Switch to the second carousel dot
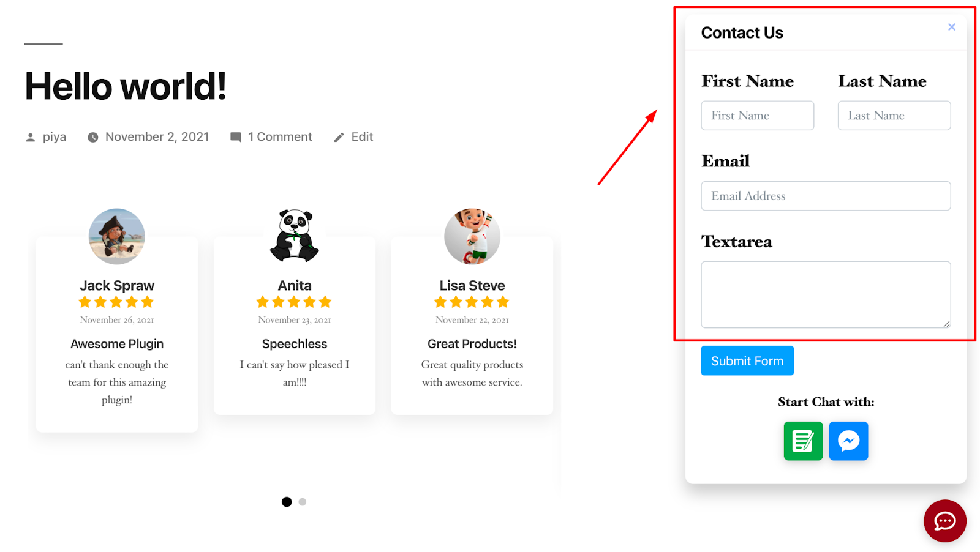 point(303,502)
